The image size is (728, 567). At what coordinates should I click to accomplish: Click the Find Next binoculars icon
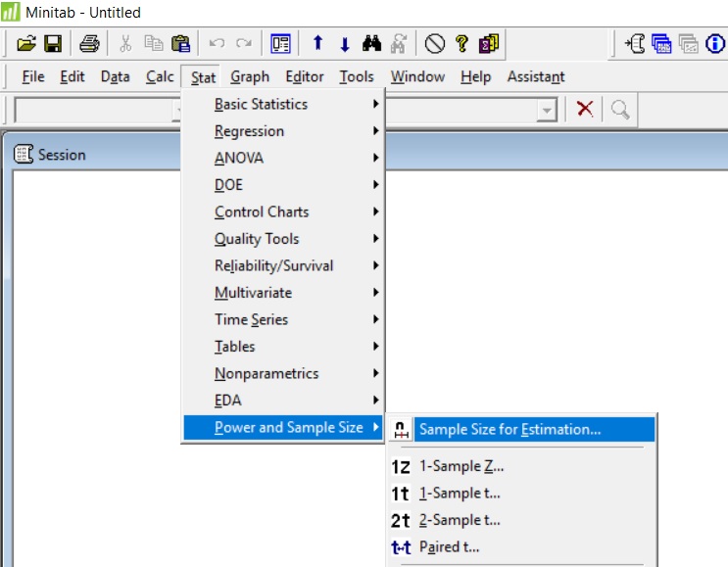tap(399, 44)
